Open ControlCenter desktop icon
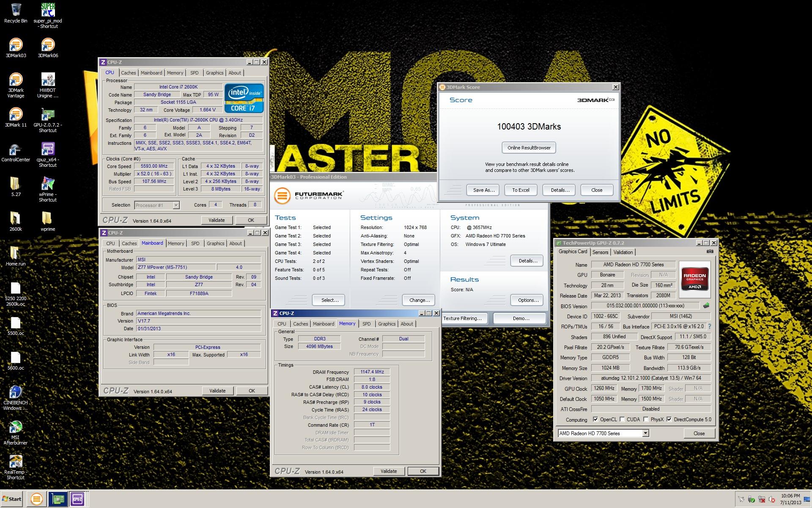 click(x=16, y=152)
